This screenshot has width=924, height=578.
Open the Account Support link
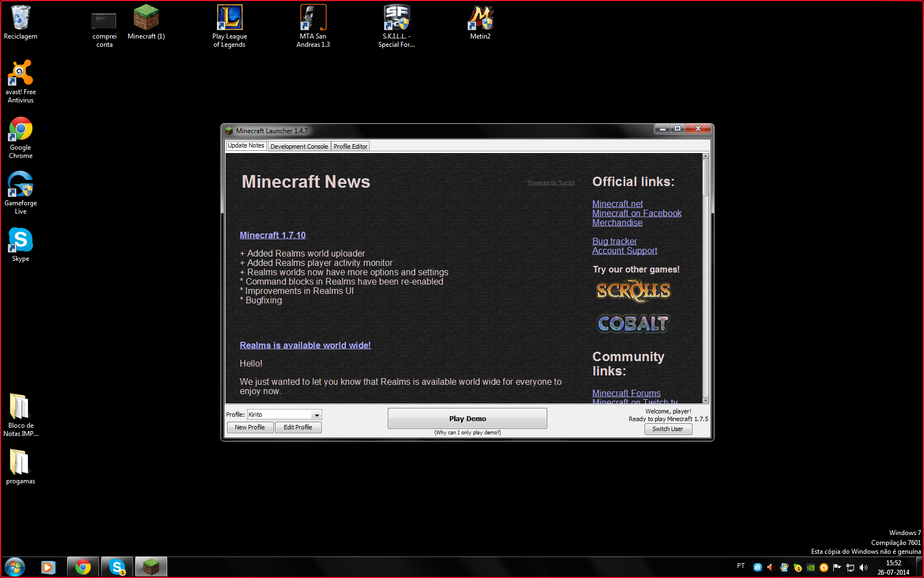pos(625,250)
